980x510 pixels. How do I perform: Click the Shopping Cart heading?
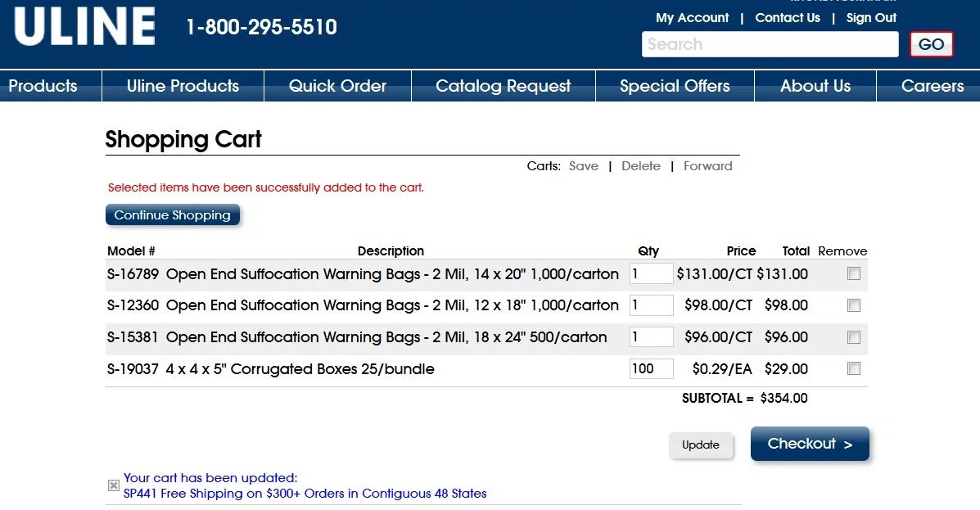click(183, 139)
